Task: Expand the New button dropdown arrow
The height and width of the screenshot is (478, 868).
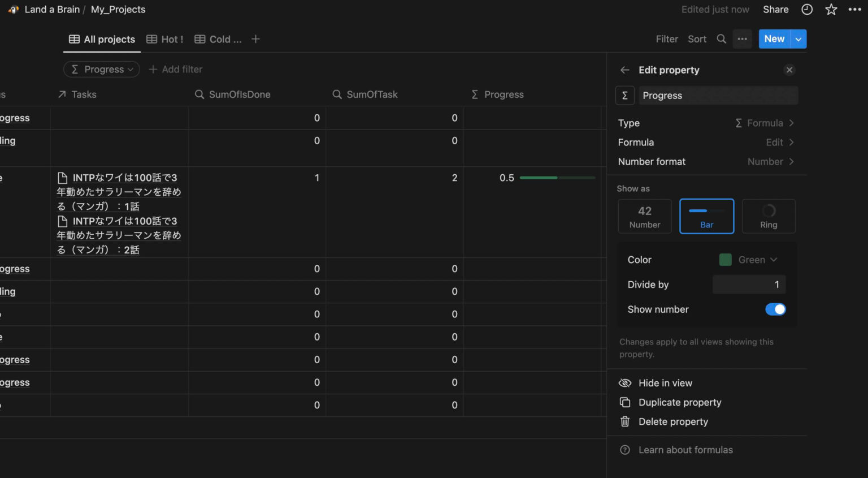Action: 798,39
